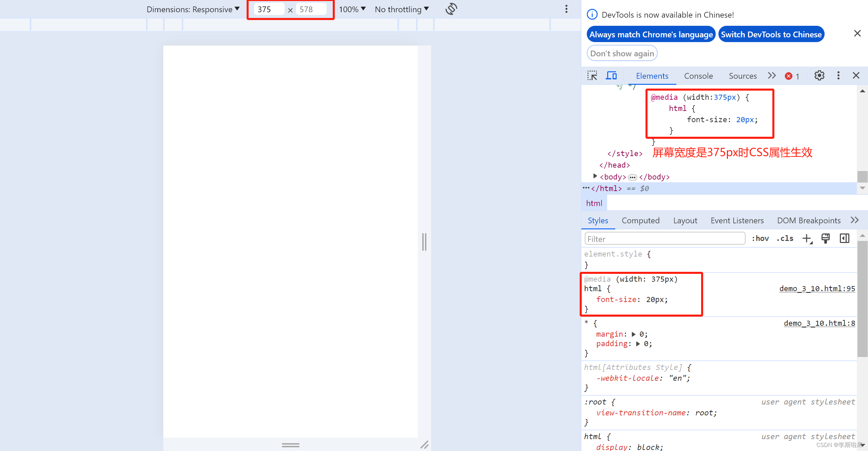Expand the body element node

(x=595, y=176)
